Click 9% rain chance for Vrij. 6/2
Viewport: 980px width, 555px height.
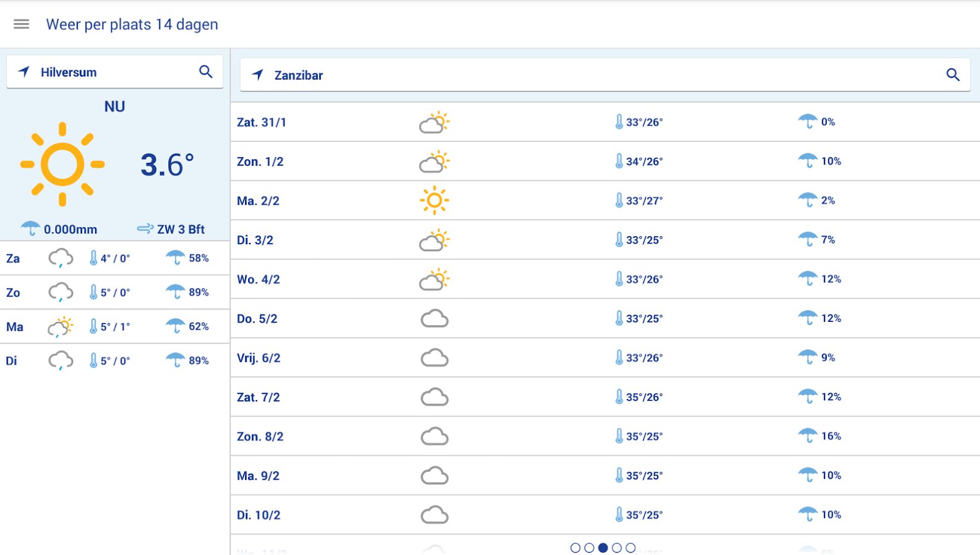[828, 357]
